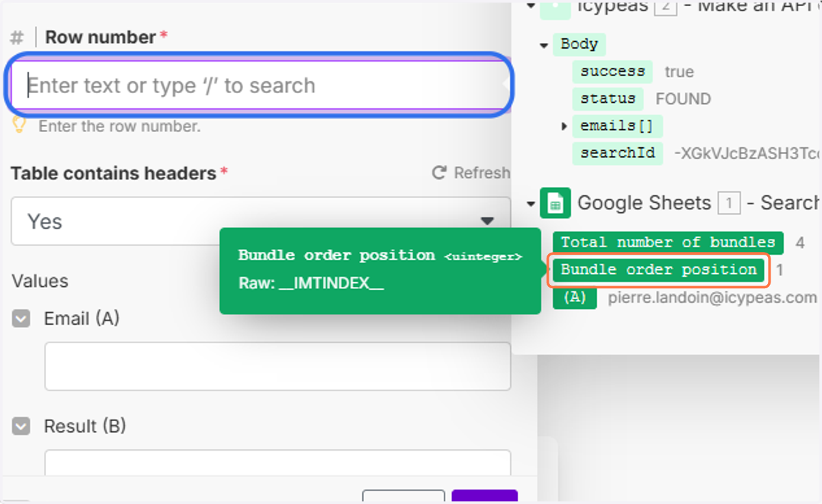
Task: Toggle the Result (B) checkbox
Action: point(21,426)
